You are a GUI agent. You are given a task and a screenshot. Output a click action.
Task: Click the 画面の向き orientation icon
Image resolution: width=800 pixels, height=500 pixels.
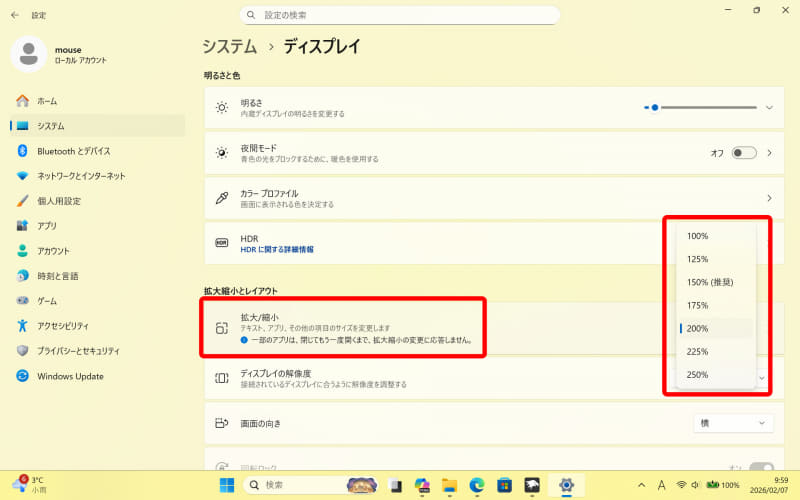click(221, 423)
